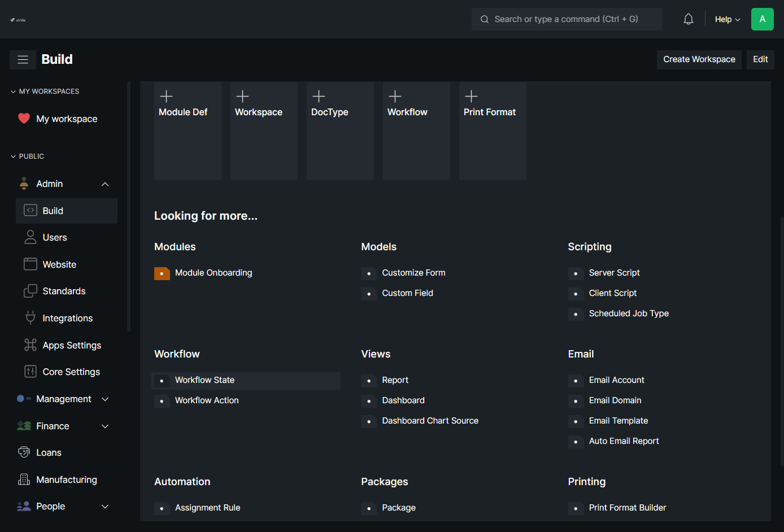784x532 pixels.
Task: Collapse the MY WORKSPACES section
Action: point(45,91)
